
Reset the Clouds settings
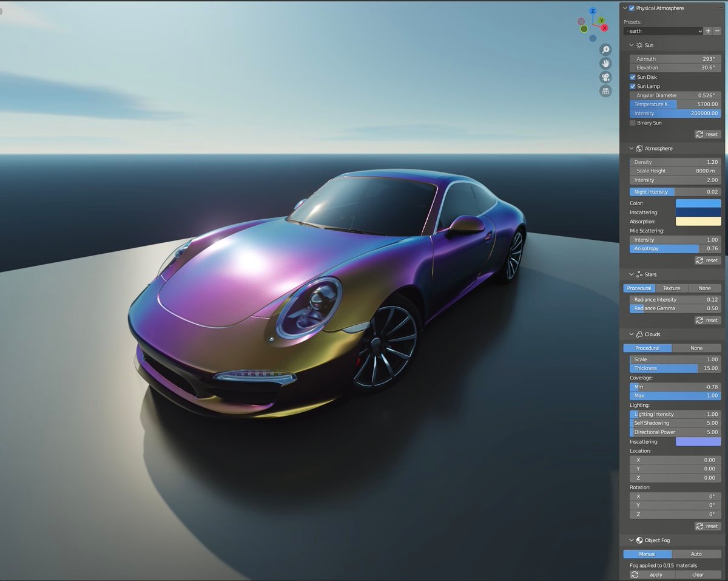707,526
